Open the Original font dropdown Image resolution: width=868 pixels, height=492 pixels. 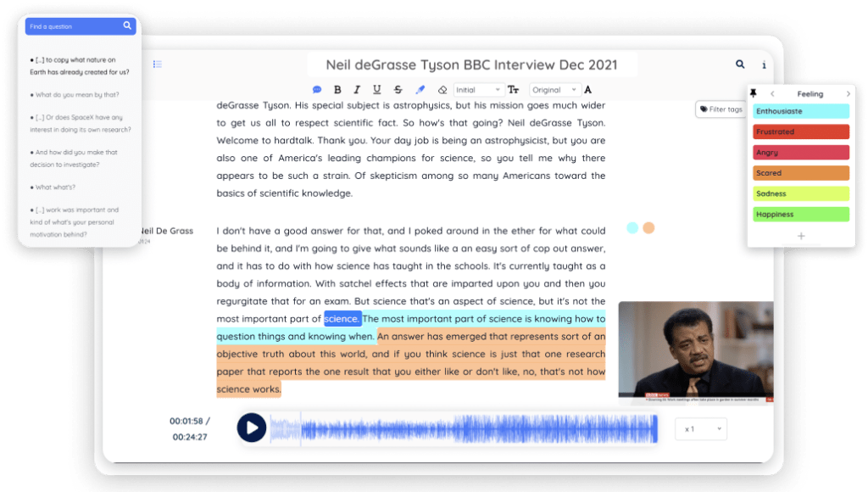click(555, 90)
